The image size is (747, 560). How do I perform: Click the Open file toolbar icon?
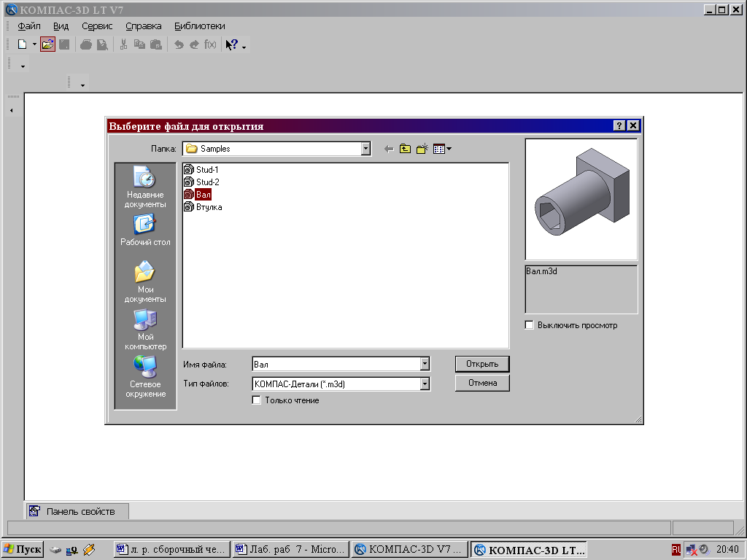pyautogui.click(x=47, y=44)
